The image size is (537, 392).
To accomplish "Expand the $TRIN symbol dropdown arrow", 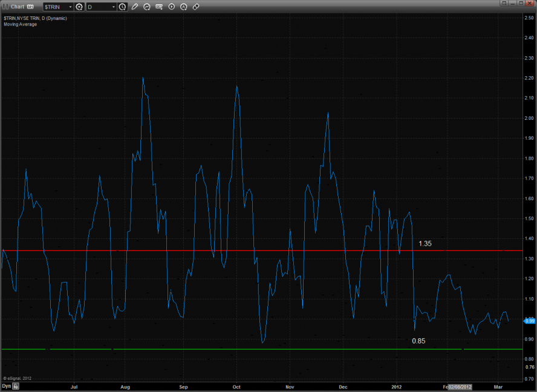I will [x=70, y=7].
